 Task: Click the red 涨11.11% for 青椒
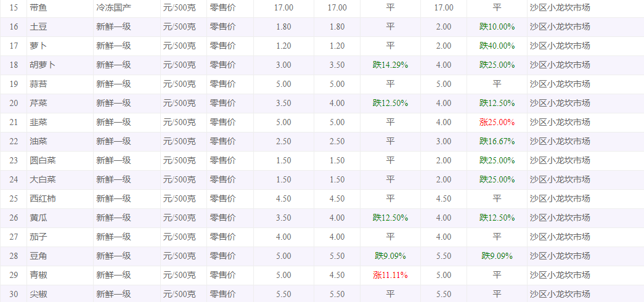coord(390,275)
